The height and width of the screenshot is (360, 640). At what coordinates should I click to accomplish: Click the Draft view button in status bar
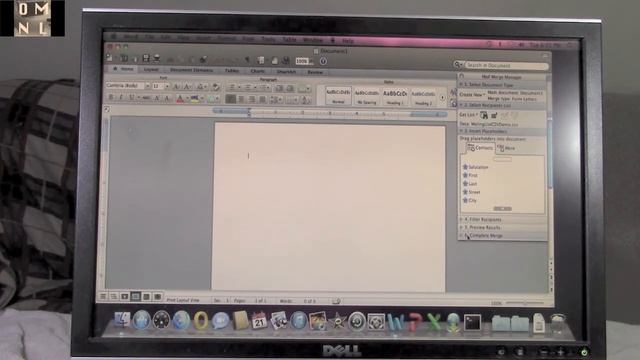click(103, 296)
